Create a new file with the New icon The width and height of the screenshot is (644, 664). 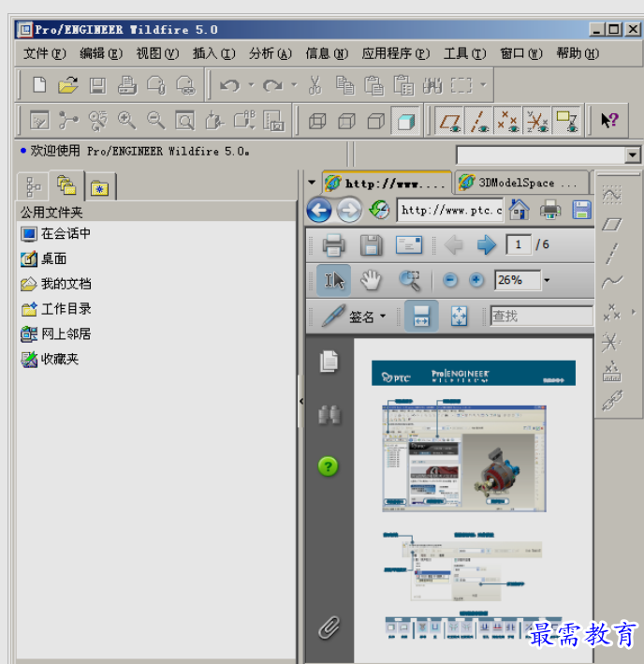pos(39,85)
